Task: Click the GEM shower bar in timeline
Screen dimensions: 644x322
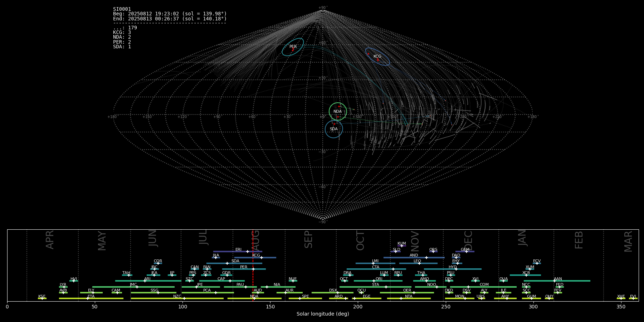Action: pos(465,252)
